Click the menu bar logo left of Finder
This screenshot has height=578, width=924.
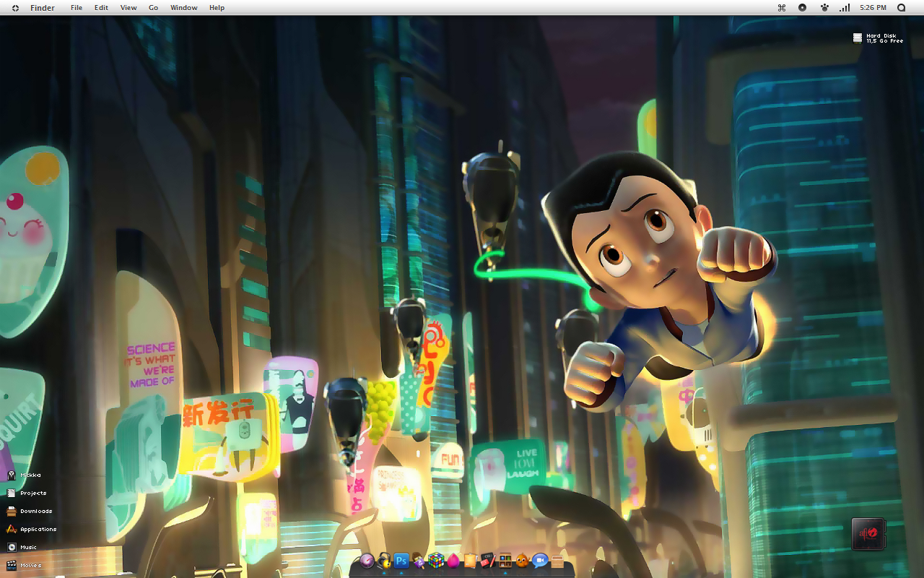[x=15, y=8]
